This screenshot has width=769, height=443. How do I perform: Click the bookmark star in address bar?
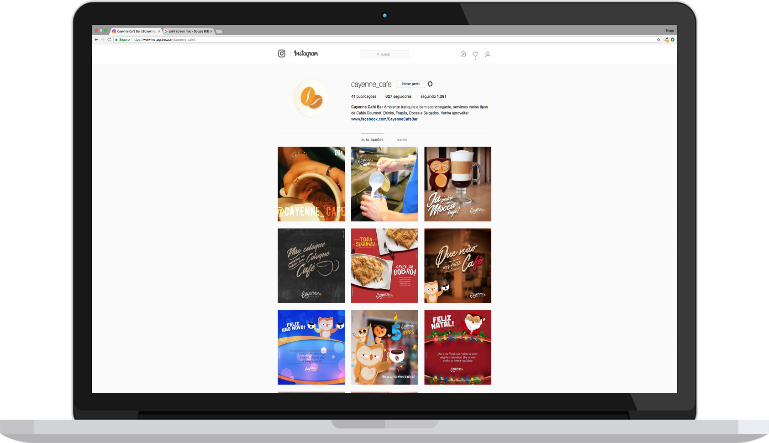click(658, 39)
